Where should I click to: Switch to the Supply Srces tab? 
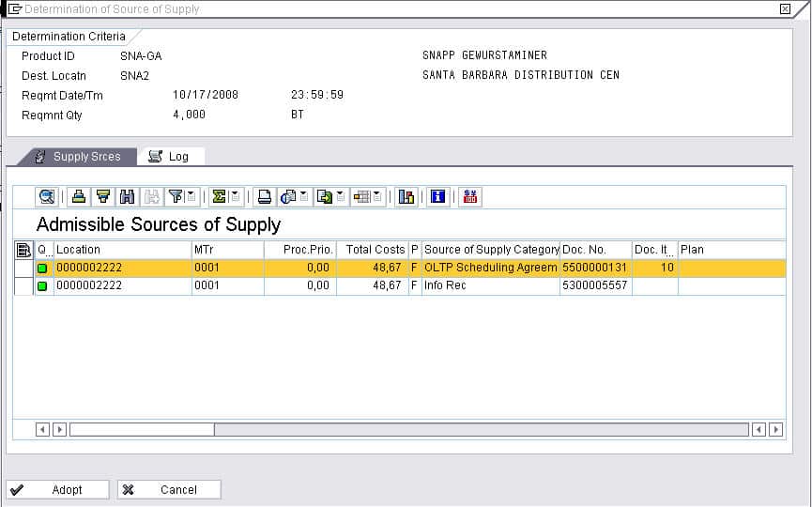click(x=78, y=157)
